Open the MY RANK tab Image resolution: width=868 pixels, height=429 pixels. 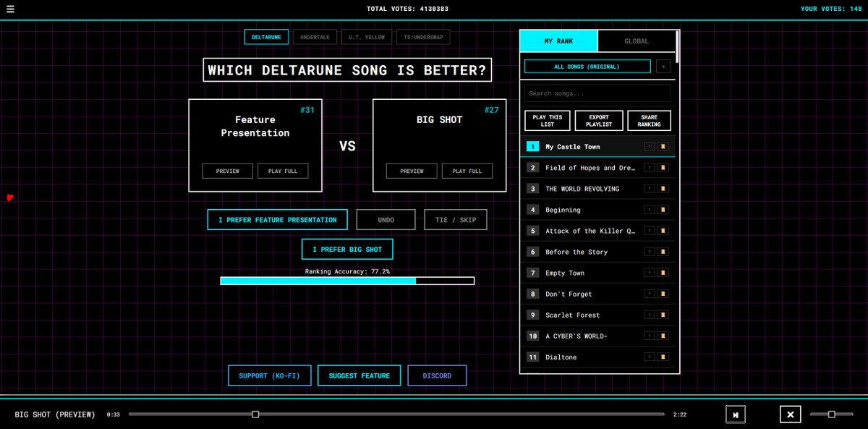558,41
